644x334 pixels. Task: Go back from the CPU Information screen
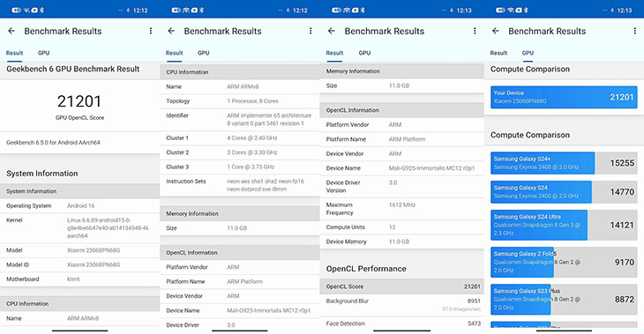click(x=171, y=31)
